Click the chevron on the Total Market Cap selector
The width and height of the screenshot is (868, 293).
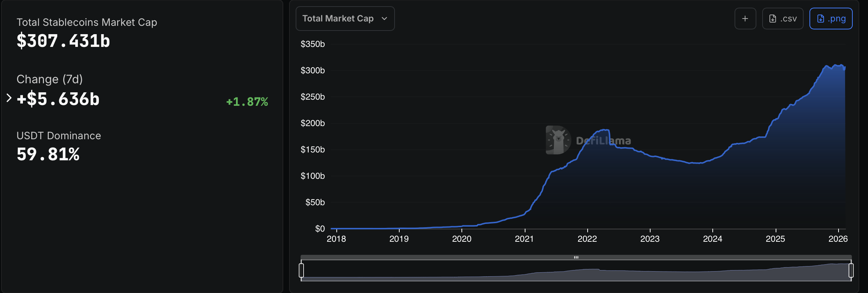(x=385, y=19)
